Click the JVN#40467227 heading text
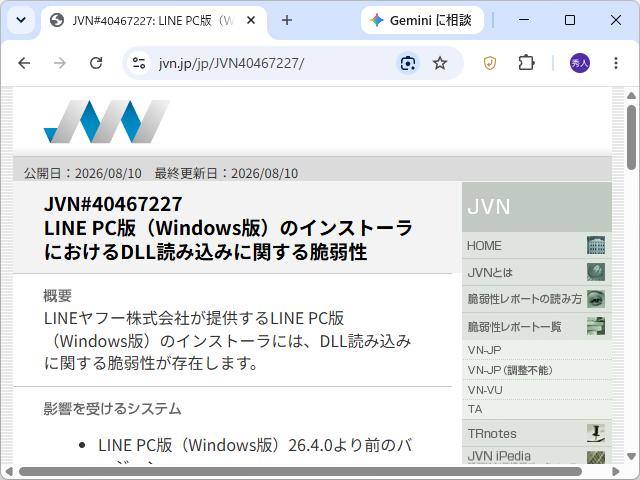The height and width of the screenshot is (480, 640). [113, 204]
